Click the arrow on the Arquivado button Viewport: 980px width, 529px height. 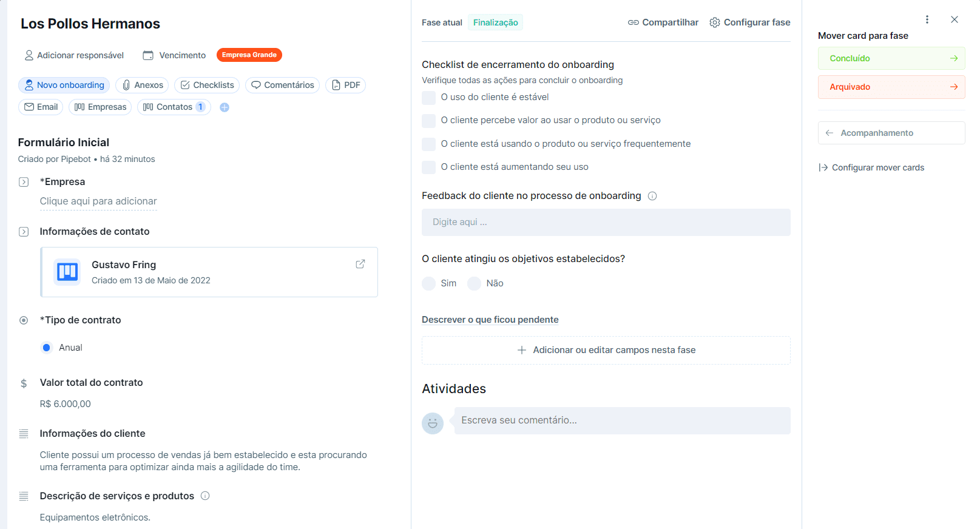pyautogui.click(x=954, y=87)
